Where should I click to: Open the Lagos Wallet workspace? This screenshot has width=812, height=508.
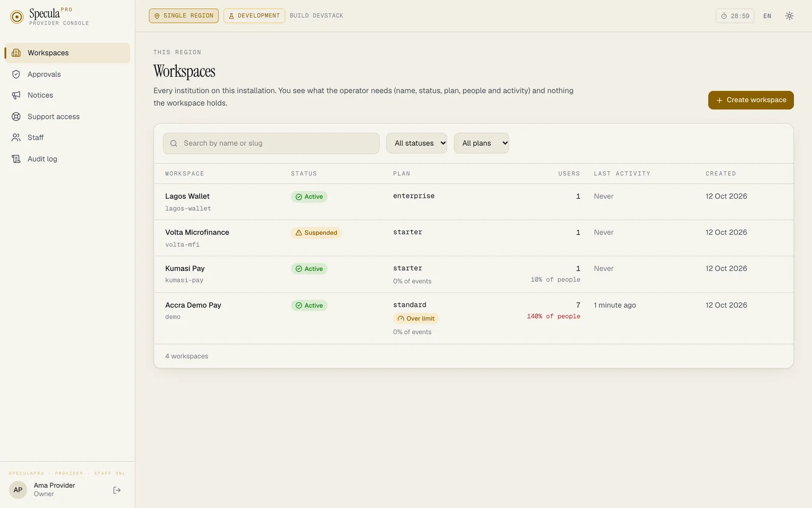pyautogui.click(x=187, y=196)
